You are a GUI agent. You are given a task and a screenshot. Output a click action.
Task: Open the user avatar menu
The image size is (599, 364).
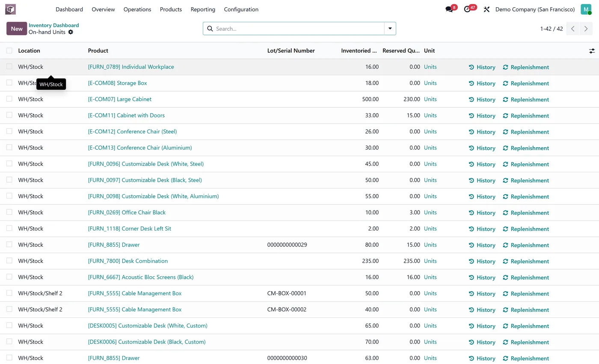coord(586,9)
